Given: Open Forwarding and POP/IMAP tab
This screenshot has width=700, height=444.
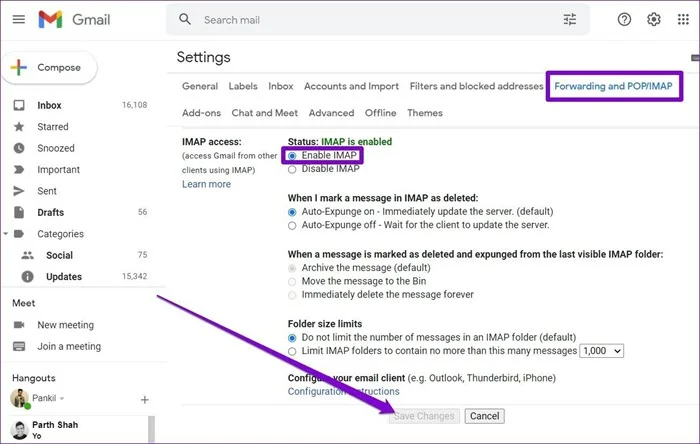Looking at the screenshot, I should pos(613,86).
